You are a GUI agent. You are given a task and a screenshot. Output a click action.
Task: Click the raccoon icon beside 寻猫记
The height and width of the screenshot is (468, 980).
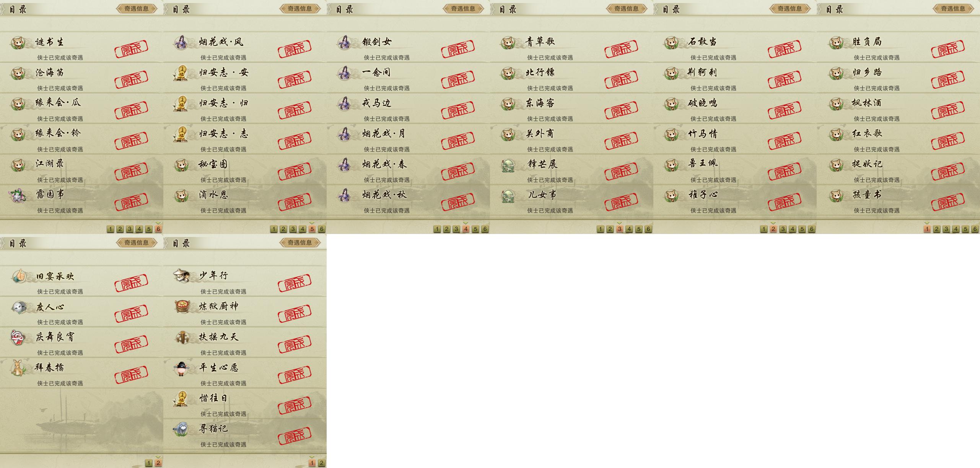(x=181, y=429)
